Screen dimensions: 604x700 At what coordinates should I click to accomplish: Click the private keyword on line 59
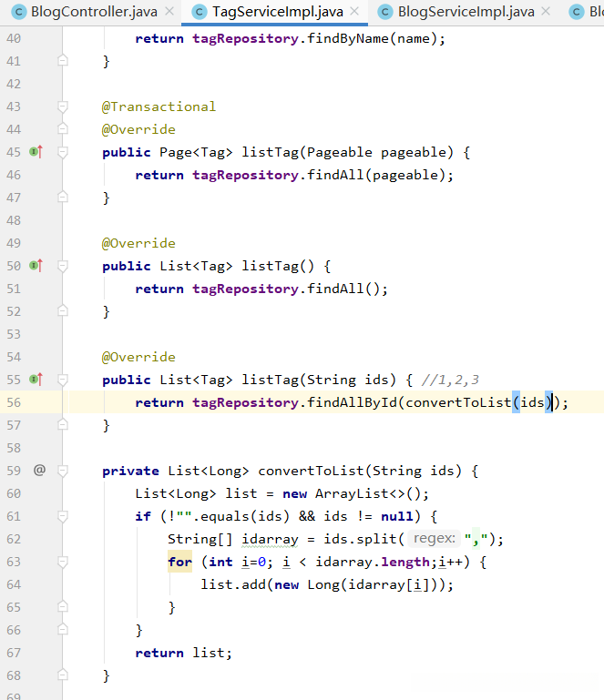tap(130, 471)
